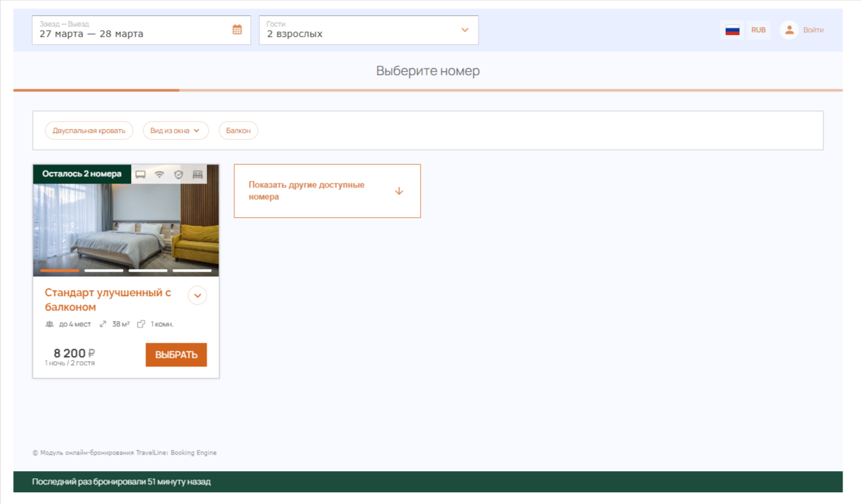Open the RUB currency selector
The height and width of the screenshot is (504, 861).
pyautogui.click(x=758, y=30)
